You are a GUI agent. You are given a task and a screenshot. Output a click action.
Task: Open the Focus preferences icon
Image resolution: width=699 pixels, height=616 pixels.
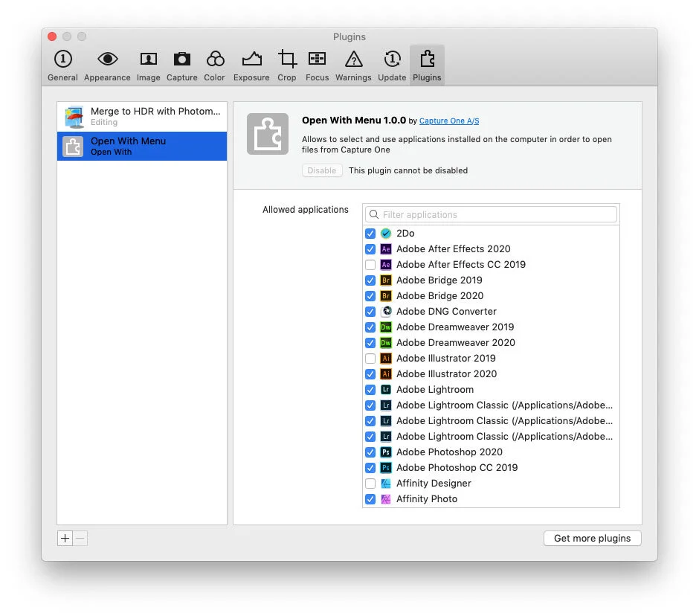point(317,59)
